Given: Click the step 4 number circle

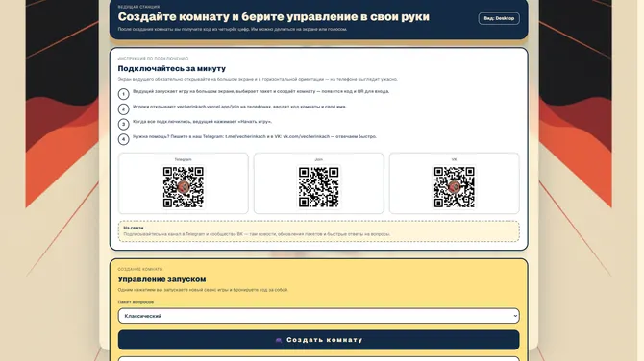Looking at the screenshot, I should 124,139.
